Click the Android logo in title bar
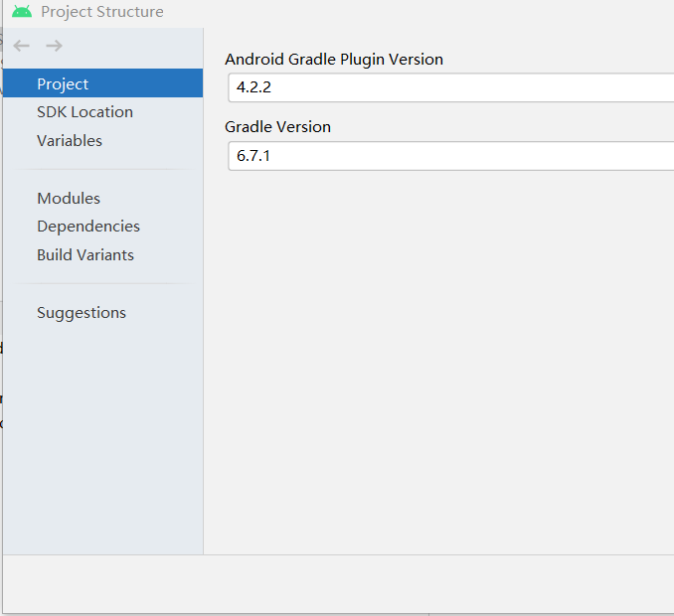 point(22,12)
